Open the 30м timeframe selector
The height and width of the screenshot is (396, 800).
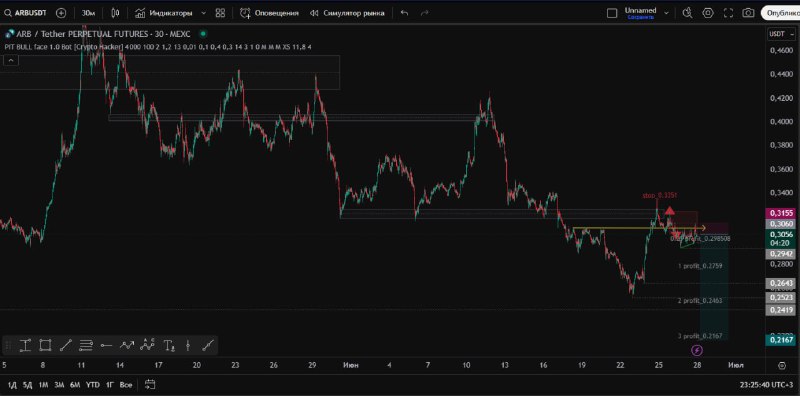pos(89,13)
